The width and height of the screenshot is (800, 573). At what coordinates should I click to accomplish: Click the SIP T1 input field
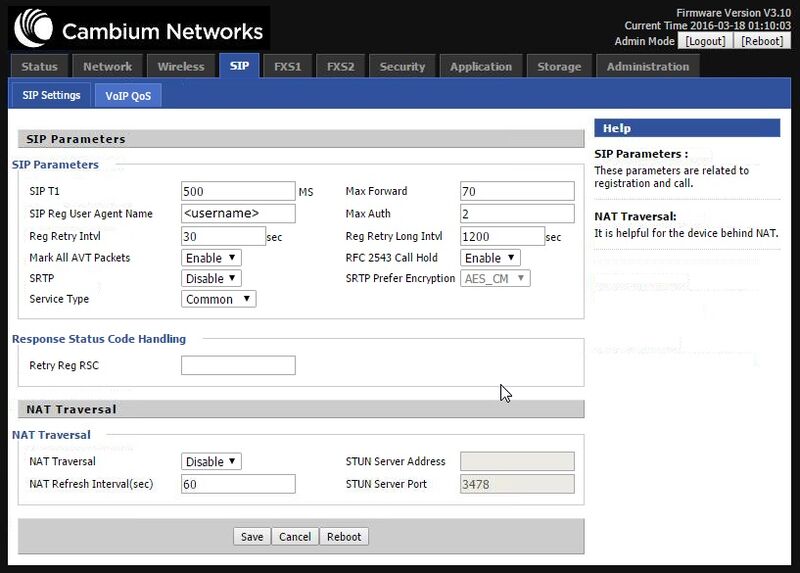pyautogui.click(x=238, y=191)
